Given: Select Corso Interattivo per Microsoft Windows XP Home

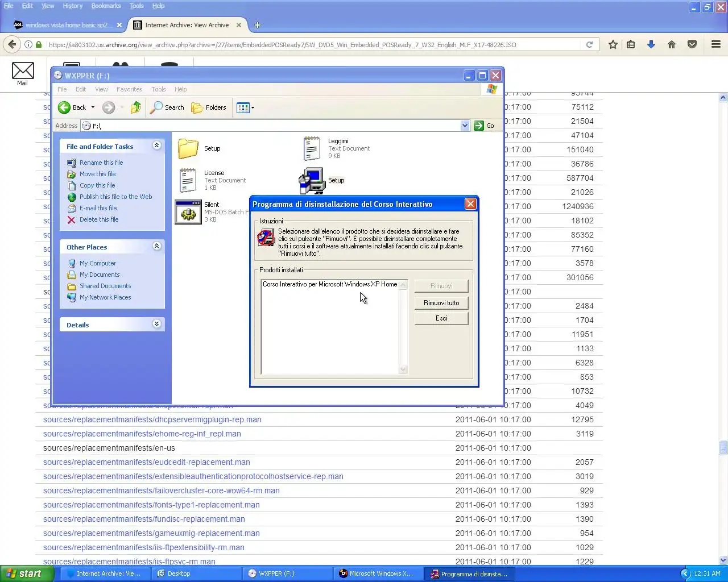Looking at the screenshot, I should tap(330, 284).
